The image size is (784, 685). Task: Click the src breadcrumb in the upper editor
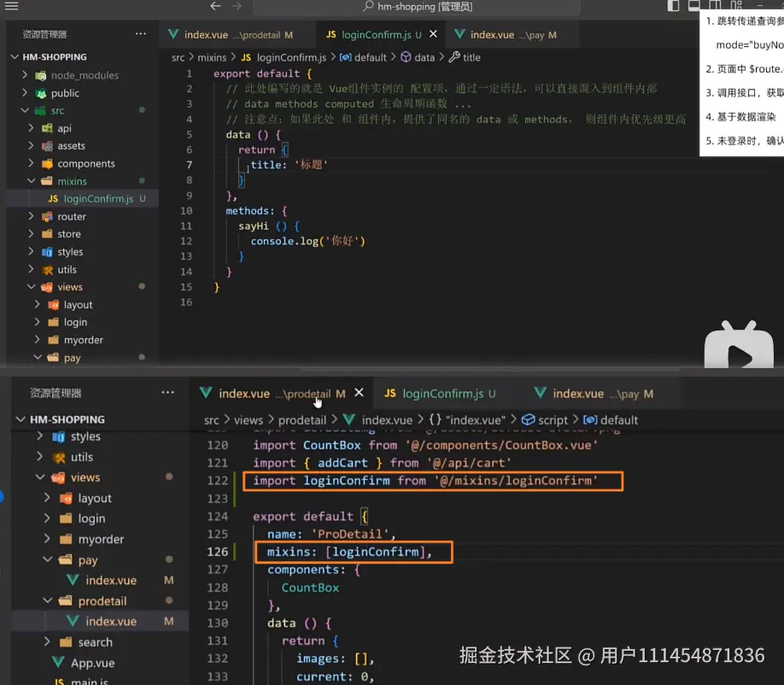(178, 57)
